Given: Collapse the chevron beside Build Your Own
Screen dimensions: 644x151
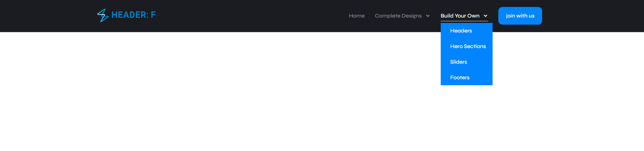Looking at the screenshot, I should click(485, 16).
